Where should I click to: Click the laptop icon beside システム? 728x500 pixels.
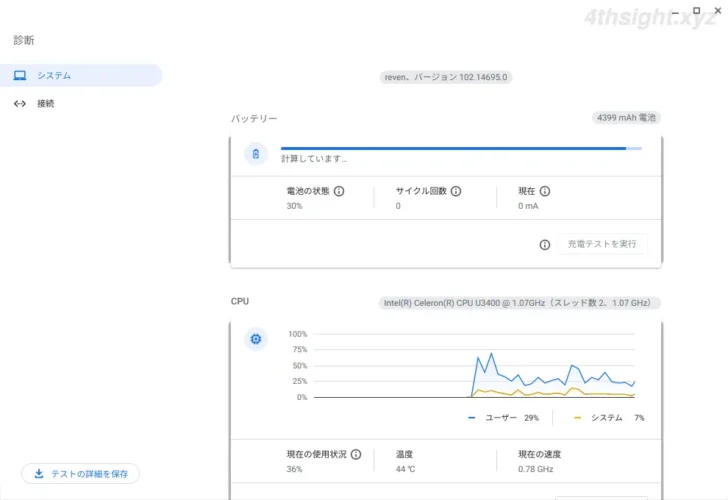coord(20,75)
